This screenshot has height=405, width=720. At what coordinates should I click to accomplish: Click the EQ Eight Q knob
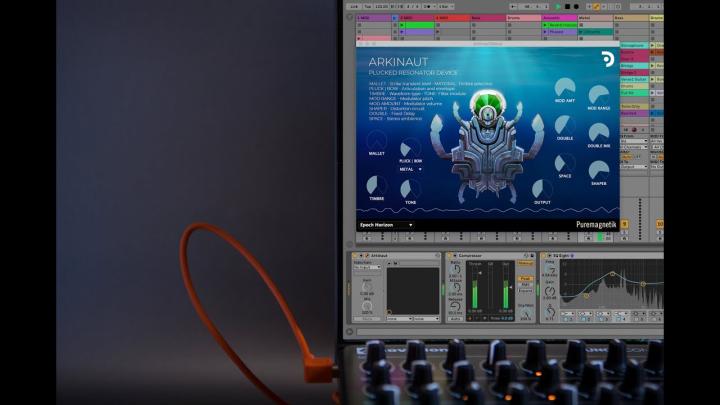click(x=550, y=311)
